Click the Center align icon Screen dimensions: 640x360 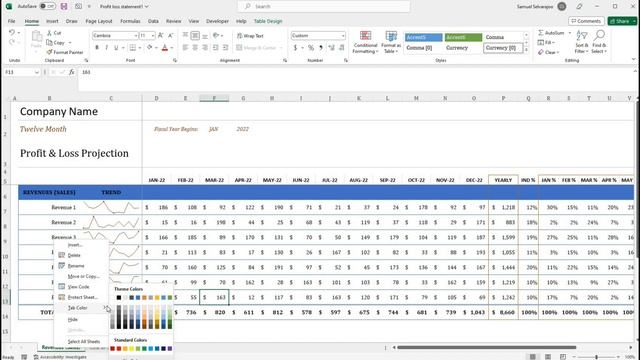click(x=195, y=48)
